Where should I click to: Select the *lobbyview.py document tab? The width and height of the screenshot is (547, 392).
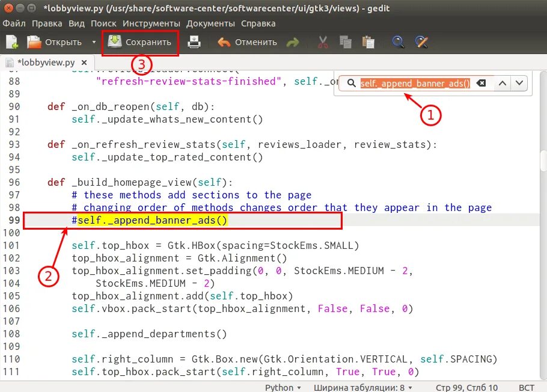pos(46,63)
